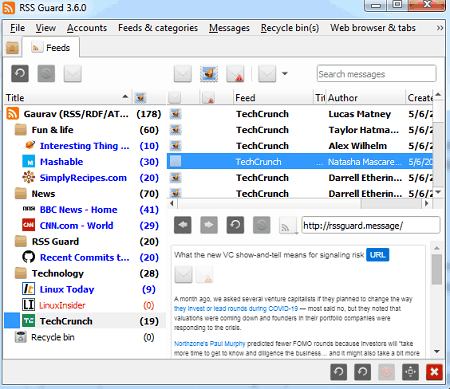Show hidden menus via double chevron
This screenshot has width=450, height=389.
(x=440, y=28)
